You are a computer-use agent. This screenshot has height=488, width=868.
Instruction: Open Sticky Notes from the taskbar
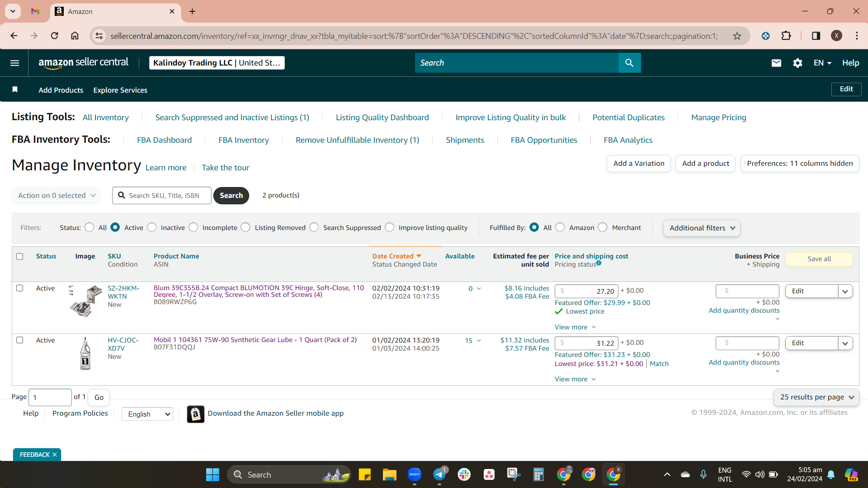(x=365, y=474)
